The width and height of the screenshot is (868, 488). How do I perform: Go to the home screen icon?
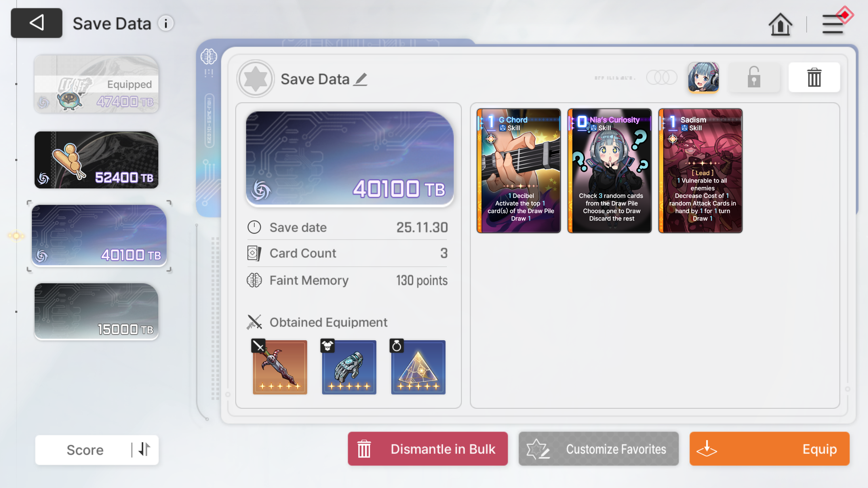[780, 24]
